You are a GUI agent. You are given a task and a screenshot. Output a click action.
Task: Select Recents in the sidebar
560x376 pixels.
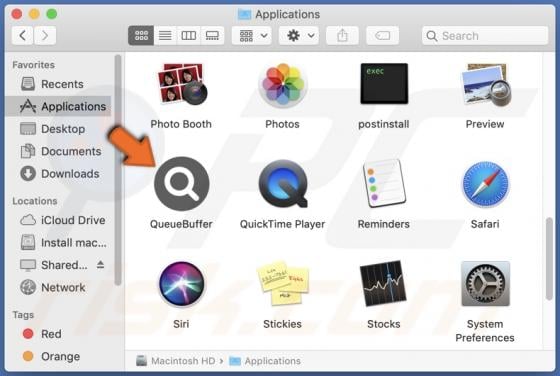point(59,84)
